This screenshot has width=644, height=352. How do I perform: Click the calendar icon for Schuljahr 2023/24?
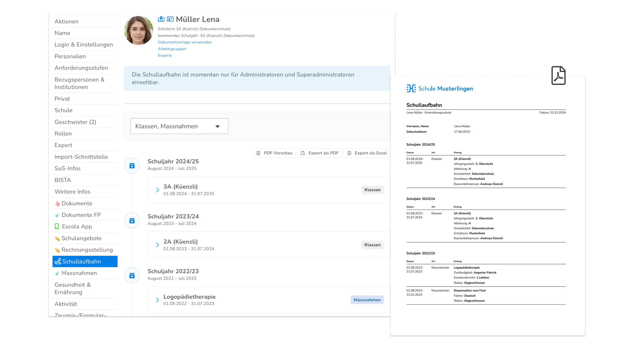click(132, 220)
